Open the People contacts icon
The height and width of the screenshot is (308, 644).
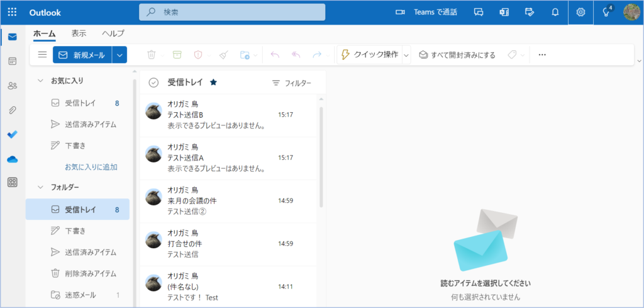[13, 86]
